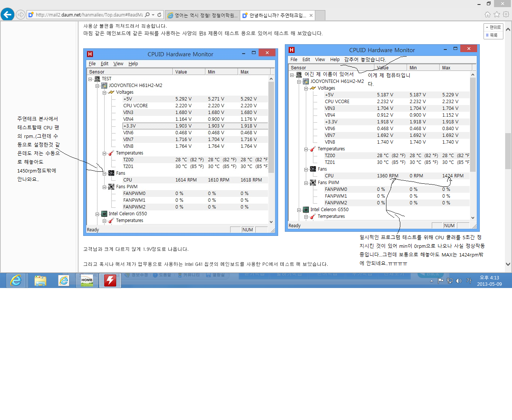
Task: Click the fan icon beside Fans in right HWMonitor
Action: (313, 169)
